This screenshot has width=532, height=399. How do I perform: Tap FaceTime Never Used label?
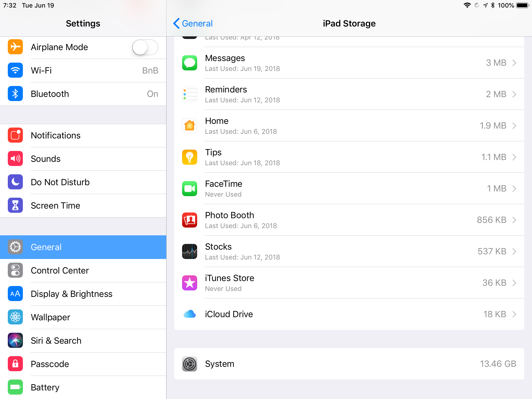tap(223, 194)
